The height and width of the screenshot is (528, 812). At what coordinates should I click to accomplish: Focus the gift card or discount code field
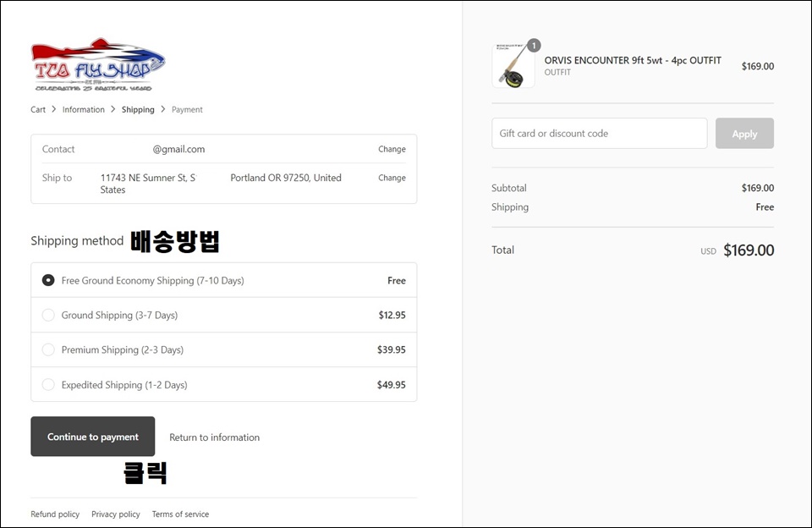[599, 133]
